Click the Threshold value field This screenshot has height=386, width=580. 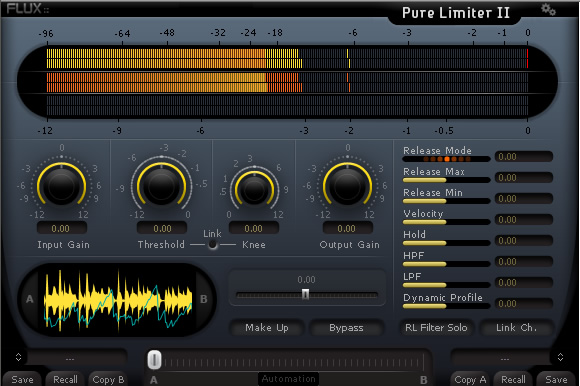(162, 228)
